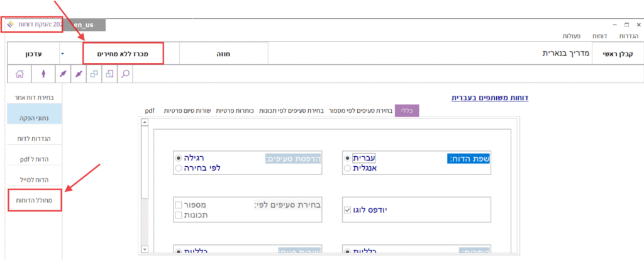Click the home icon in the toolbar
Screen dimensions: 644x260
click(x=19, y=74)
